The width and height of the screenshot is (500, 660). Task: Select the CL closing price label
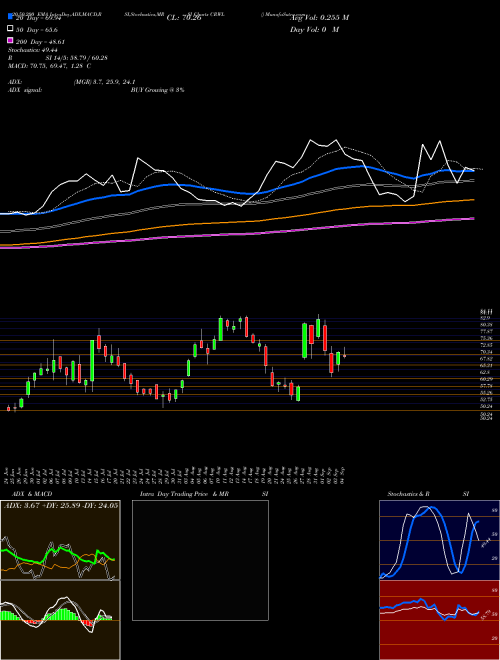click(184, 18)
